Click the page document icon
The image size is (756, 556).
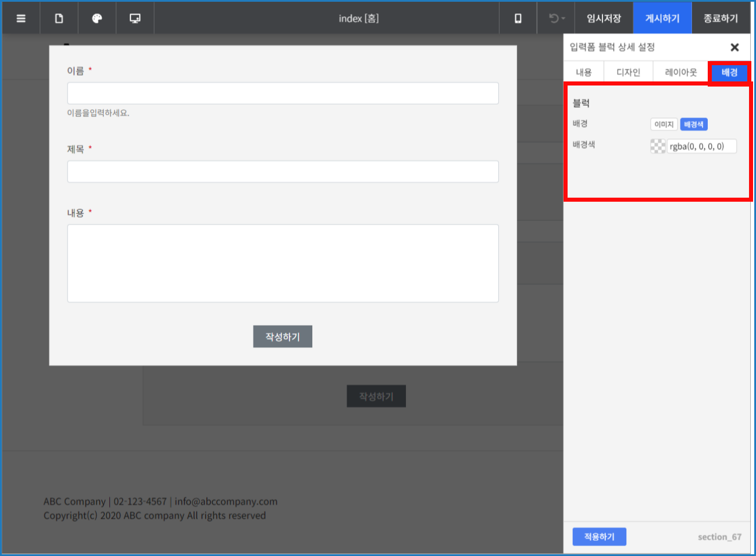click(x=59, y=17)
